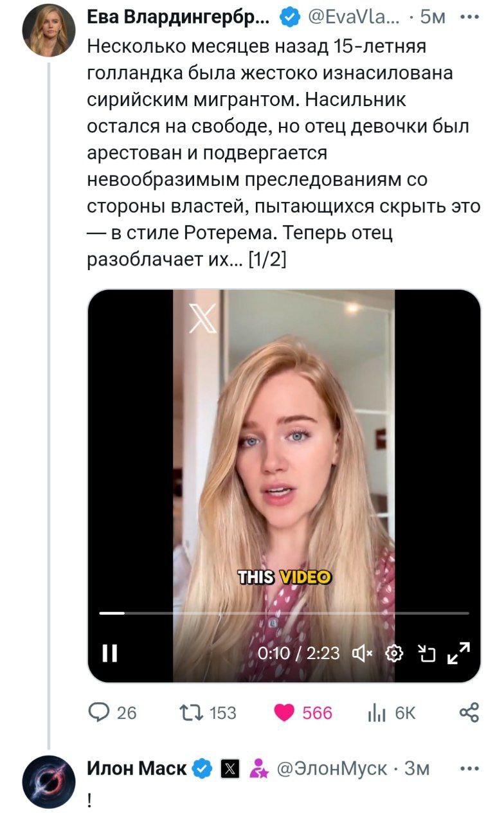Image resolution: width=504 pixels, height=823 pixels.
Task: Unmute the video via the speaker icon
Action: 363,653
